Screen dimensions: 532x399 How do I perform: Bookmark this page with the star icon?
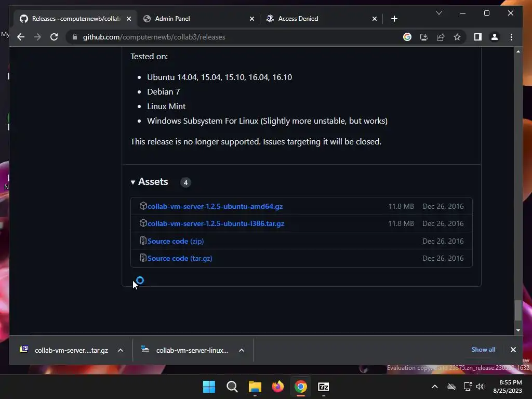(x=457, y=37)
